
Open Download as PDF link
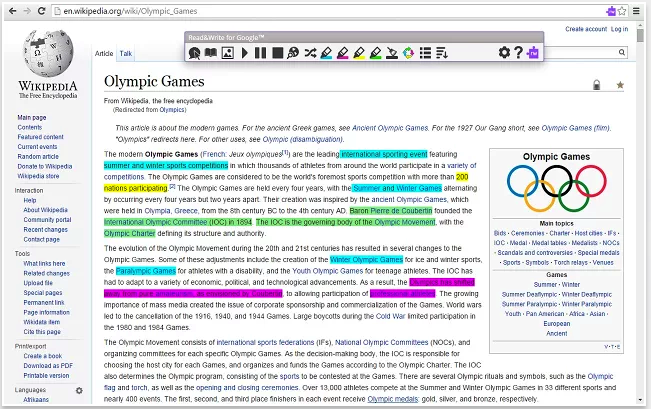[48, 366]
